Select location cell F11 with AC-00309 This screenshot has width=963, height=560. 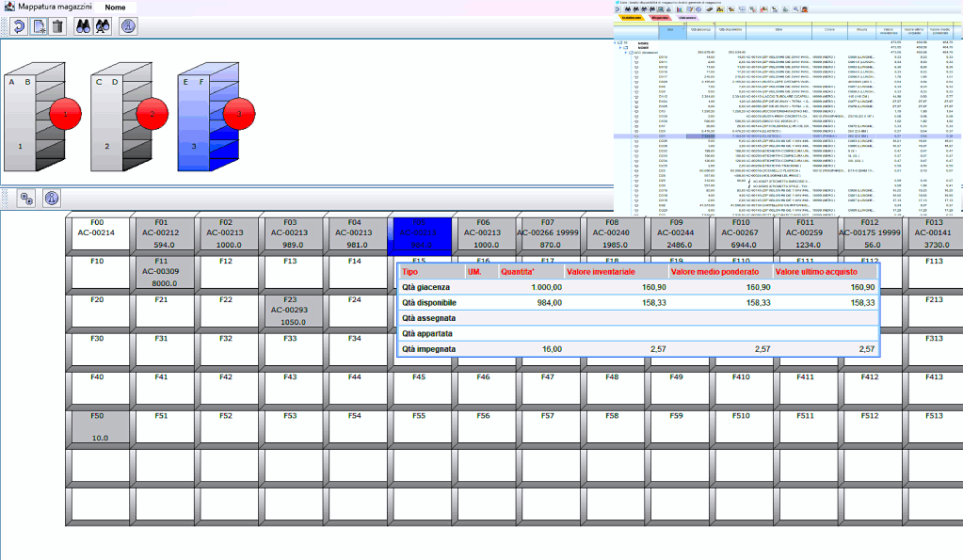coord(161,273)
